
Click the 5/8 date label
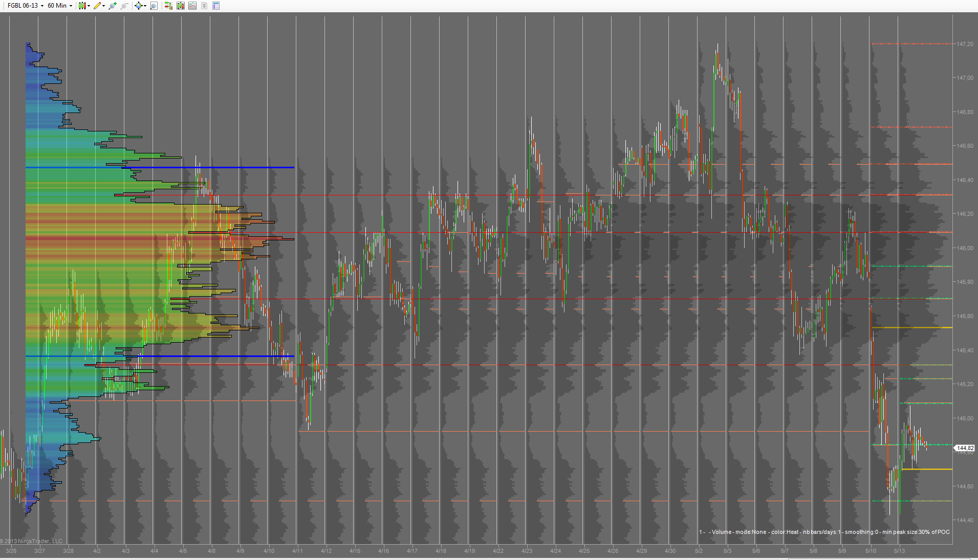point(814,551)
